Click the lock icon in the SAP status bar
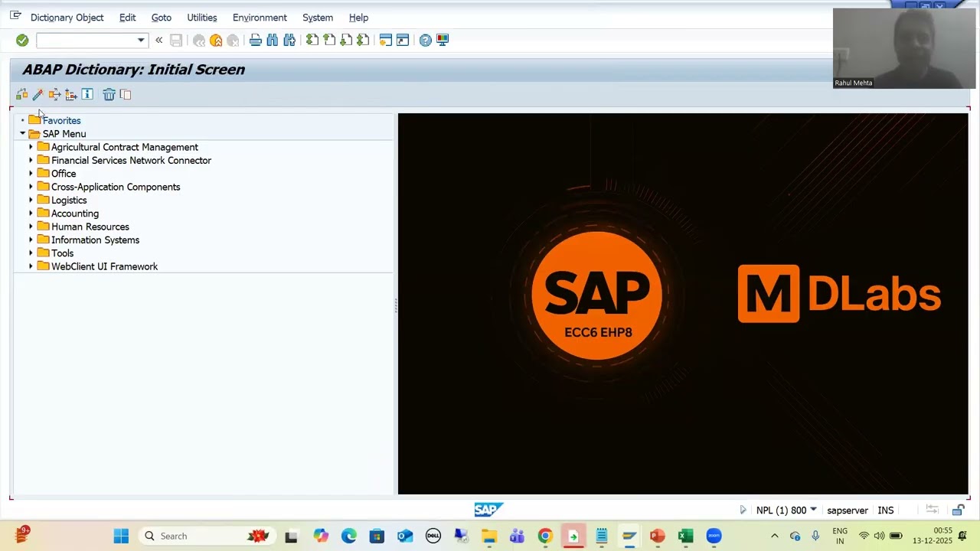 point(958,510)
